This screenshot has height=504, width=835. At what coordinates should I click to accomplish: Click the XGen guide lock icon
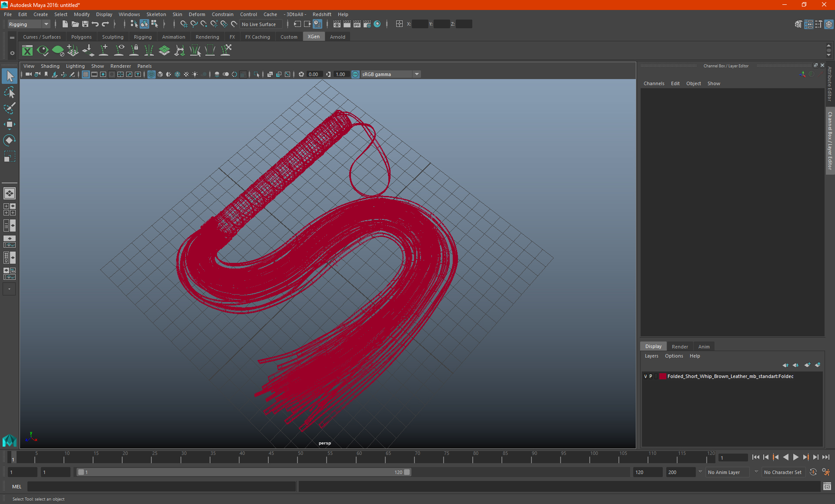pyautogui.click(x=134, y=51)
